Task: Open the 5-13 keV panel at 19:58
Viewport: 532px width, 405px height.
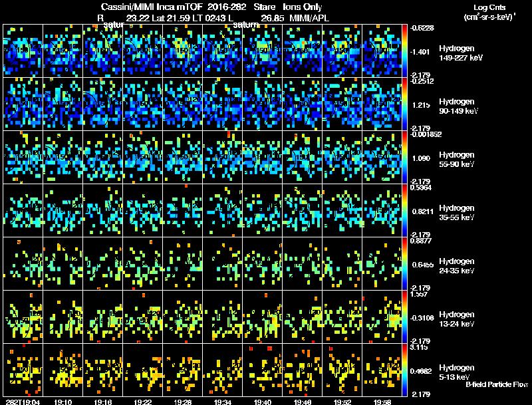Action: (x=382, y=370)
